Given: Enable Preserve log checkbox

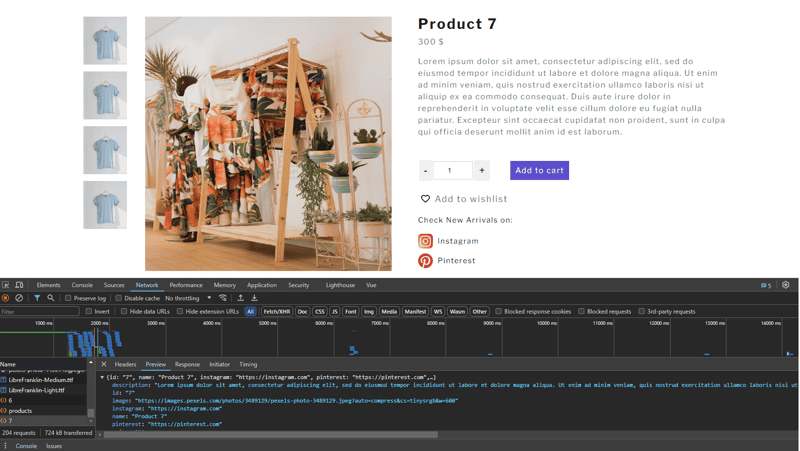Looking at the screenshot, I should (68, 298).
